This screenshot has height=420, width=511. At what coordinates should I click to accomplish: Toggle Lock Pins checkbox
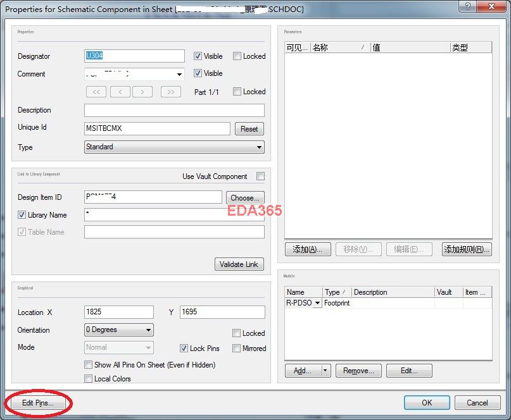coord(184,349)
